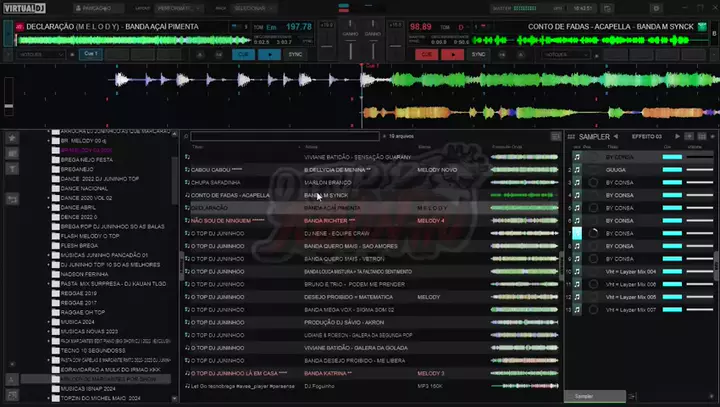Open the browser view options icon
This screenshot has width=720, height=407.
coord(556,136)
